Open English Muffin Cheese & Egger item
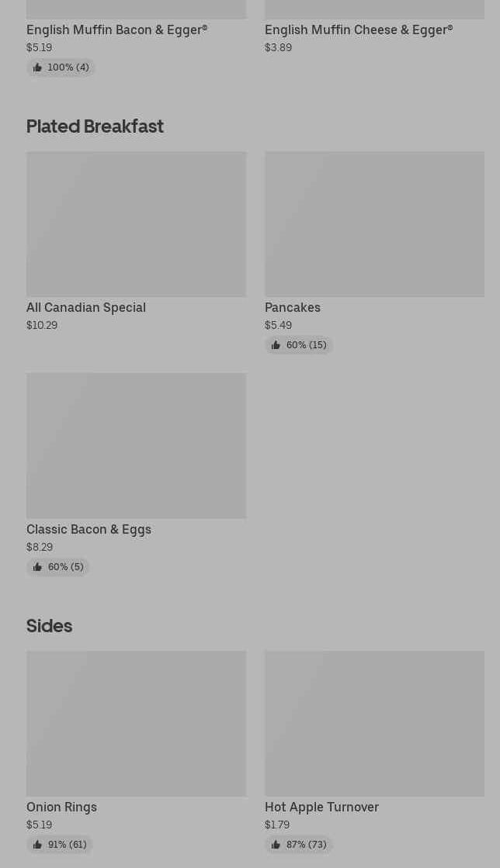 [358, 29]
